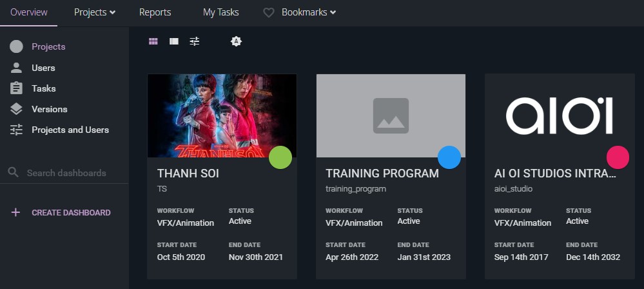Select Versions dashboard in sidebar
The height and width of the screenshot is (289, 644).
point(49,109)
